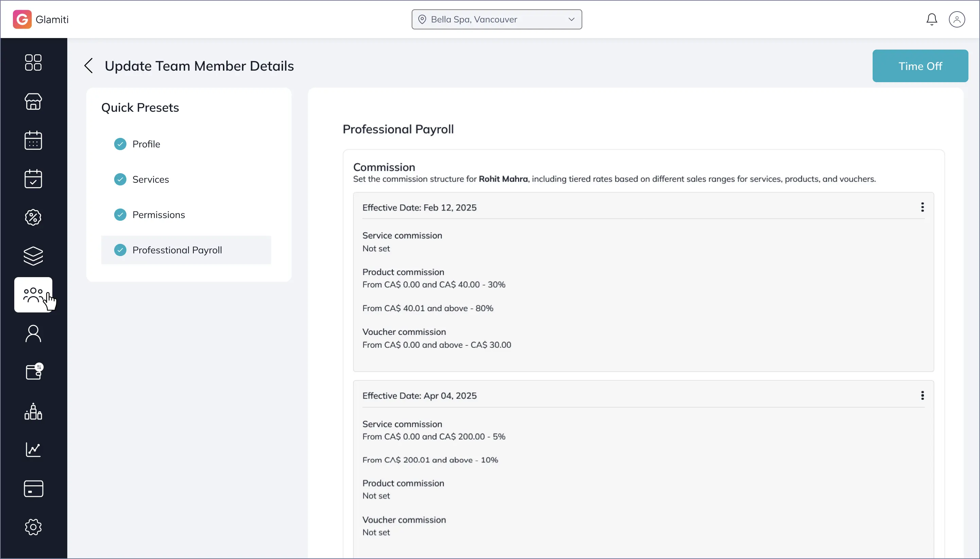
Task: Click the notification bell icon
Action: (932, 19)
